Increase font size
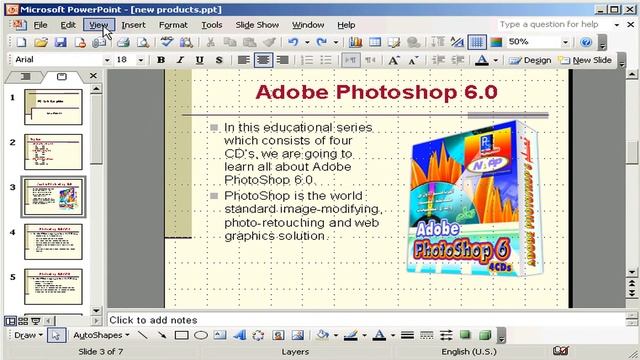Viewport: 640px width, 360px height. [x=393, y=60]
